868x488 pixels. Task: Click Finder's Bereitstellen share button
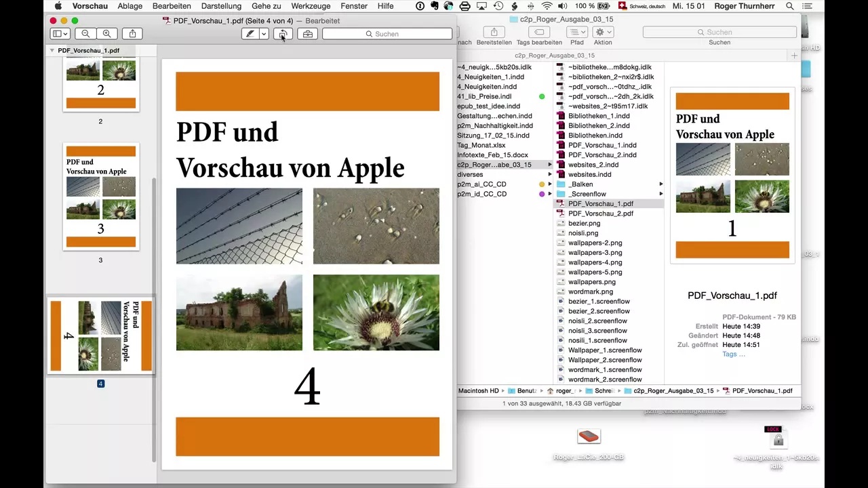tap(494, 33)
